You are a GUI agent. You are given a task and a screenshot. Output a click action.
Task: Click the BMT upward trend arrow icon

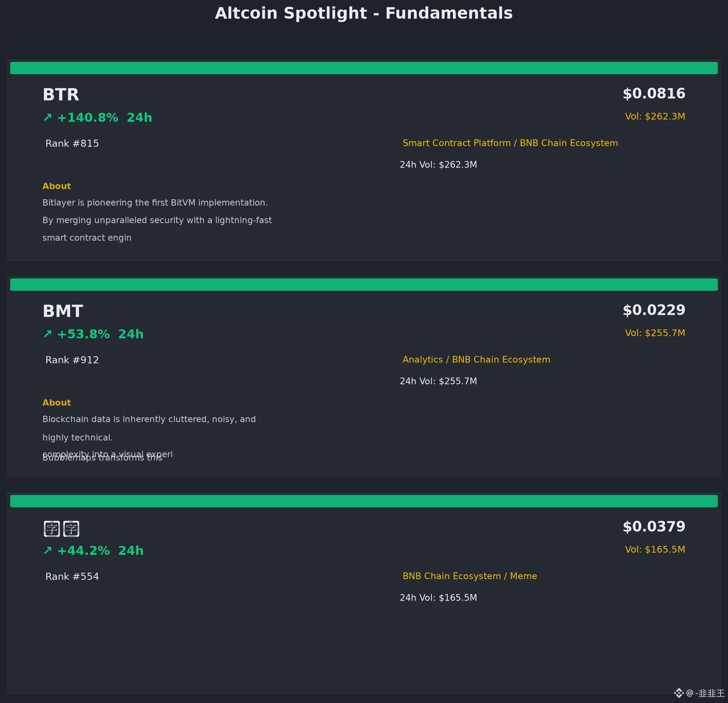(47, 334)
